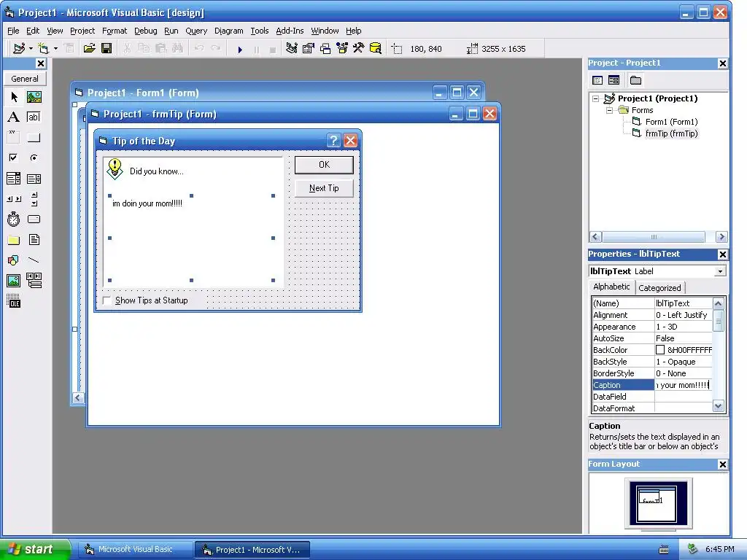The width and height of the screenshot is (747, 560).
Task: Choose the Timer control (stopwatch) tool
Action: tap(14, 219)
